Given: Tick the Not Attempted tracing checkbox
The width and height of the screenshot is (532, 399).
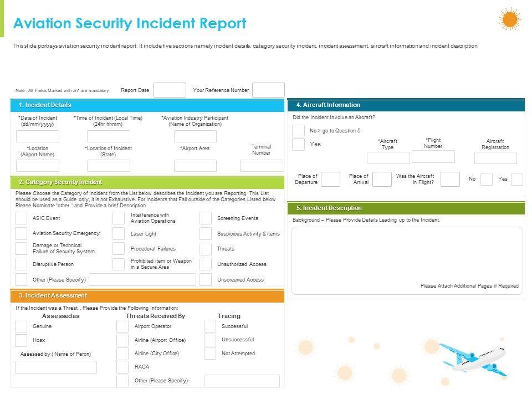Looking at the screenshot, I should (x=210, y=354).
